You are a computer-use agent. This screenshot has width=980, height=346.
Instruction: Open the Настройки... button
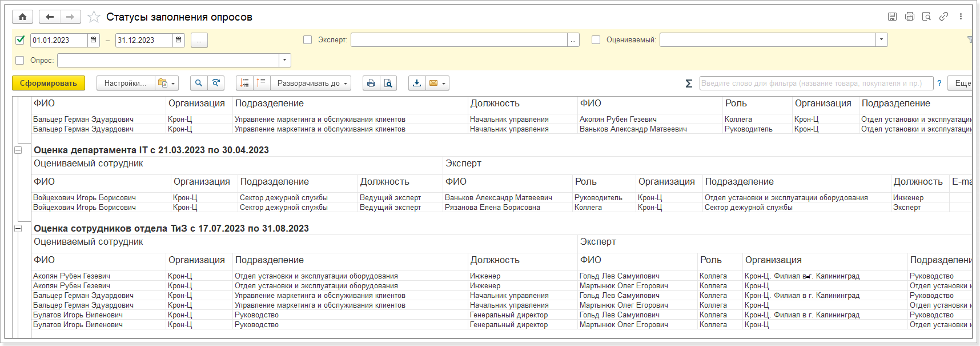[x=125, y=83]
